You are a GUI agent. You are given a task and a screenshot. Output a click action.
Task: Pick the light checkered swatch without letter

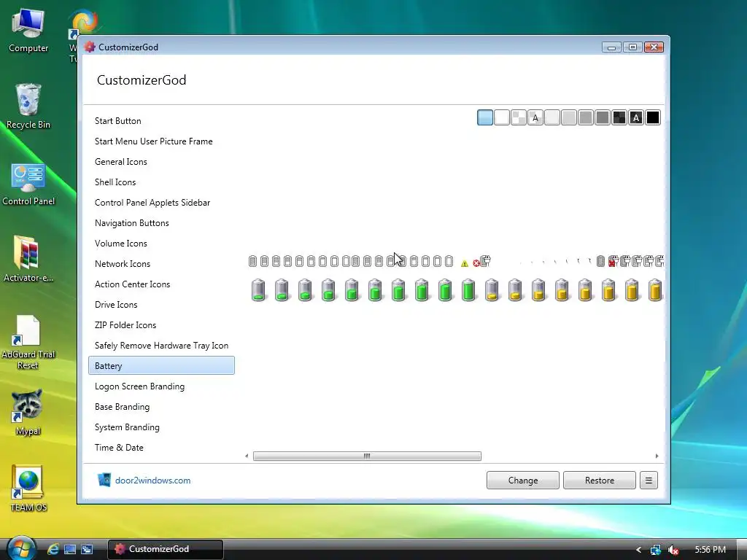[519, 117]
